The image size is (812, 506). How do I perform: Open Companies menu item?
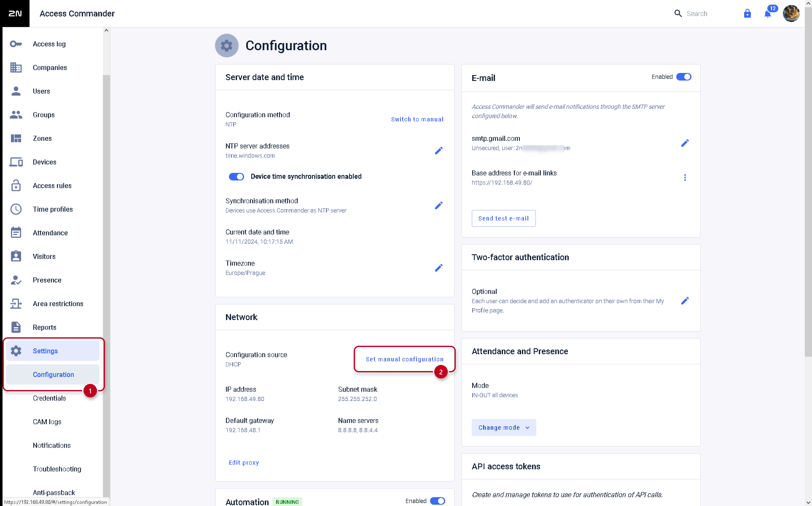pos(52,68)
